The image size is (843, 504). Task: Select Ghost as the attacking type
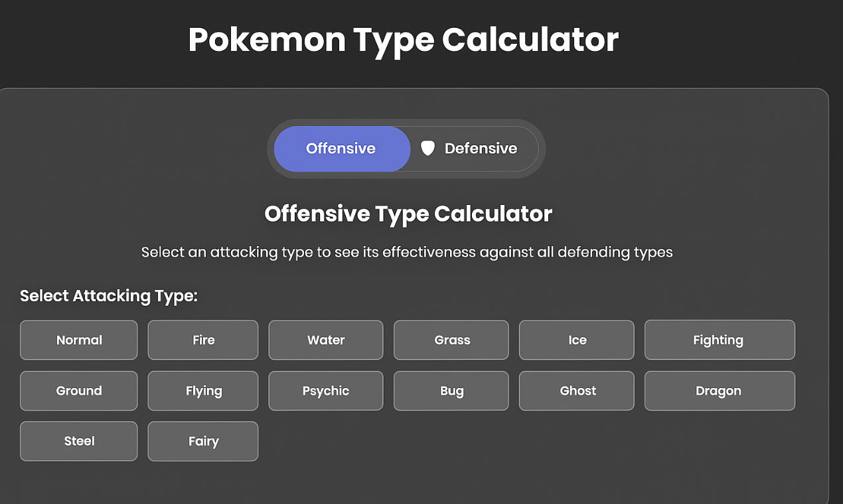click(576, 391)
